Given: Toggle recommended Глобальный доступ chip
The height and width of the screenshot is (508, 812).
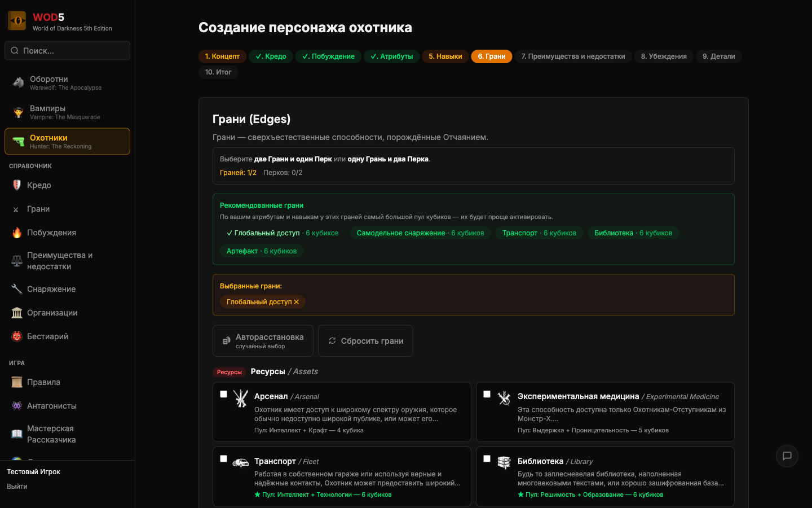Looking at the screenshot, I should [283, 233].
